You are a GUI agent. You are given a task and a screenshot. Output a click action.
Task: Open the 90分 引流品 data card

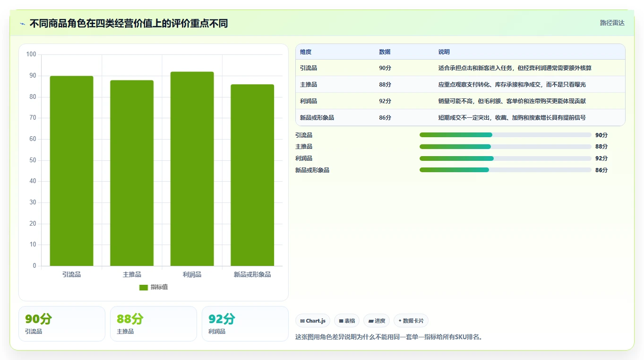click(62, 324)
